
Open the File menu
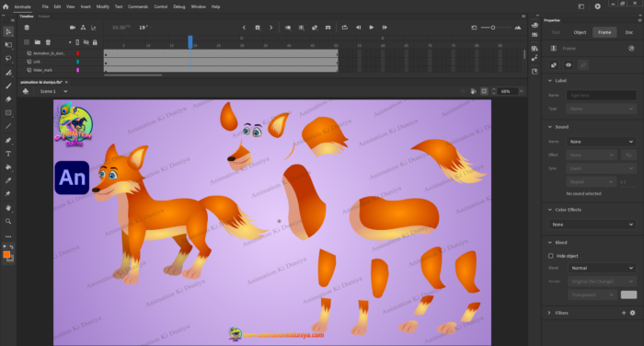[45, 6]
